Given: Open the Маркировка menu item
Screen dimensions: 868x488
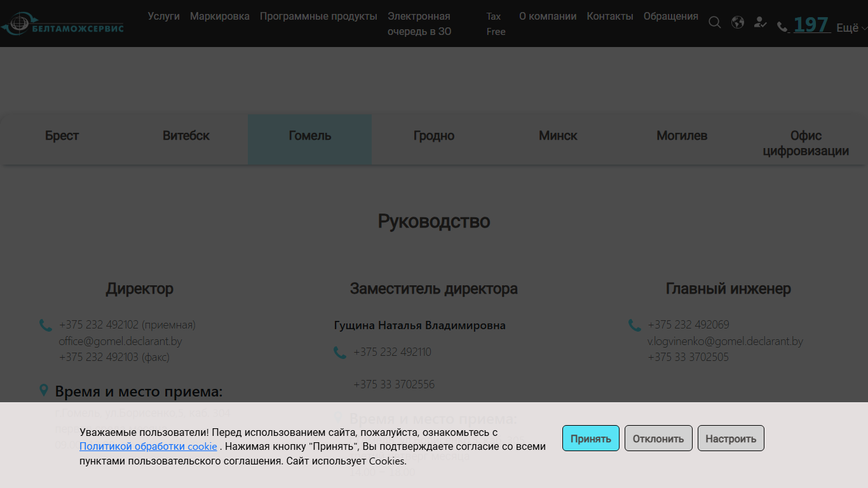Looking at the screenshot, I should click(x=220, y=17).
